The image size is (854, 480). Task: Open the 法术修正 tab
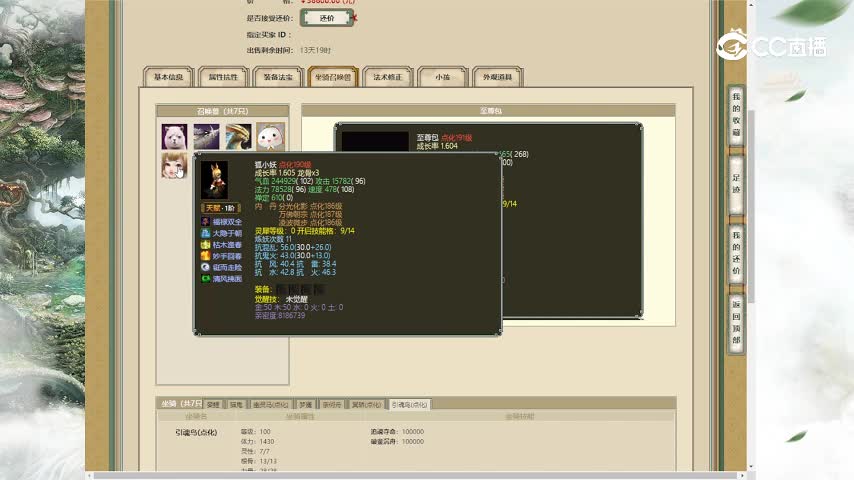tap(388, 77)
